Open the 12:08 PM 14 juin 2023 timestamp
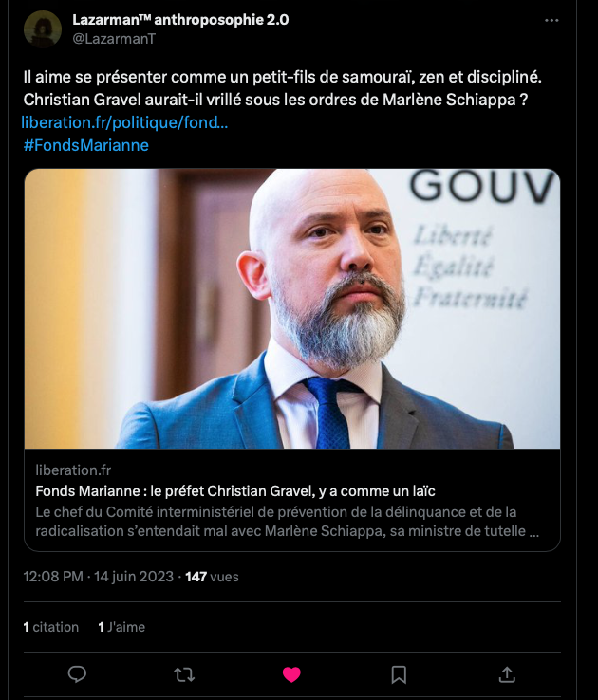This screenshot has height=700, width=598. point(99,577)
